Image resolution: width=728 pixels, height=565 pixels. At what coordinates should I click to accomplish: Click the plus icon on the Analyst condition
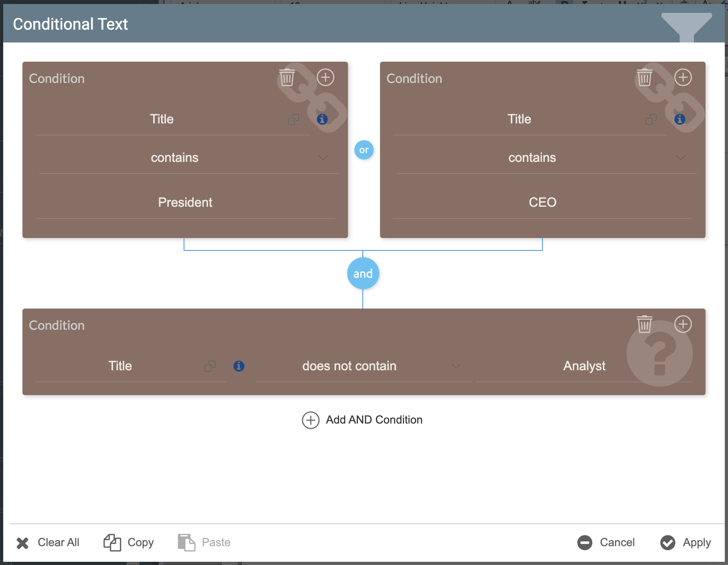coord(683,324)
